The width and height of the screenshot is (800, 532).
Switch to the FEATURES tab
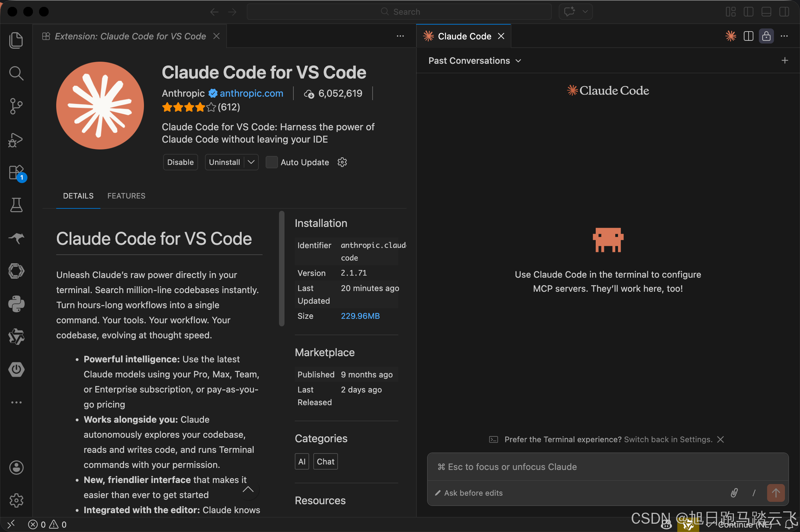coord(126,196)
